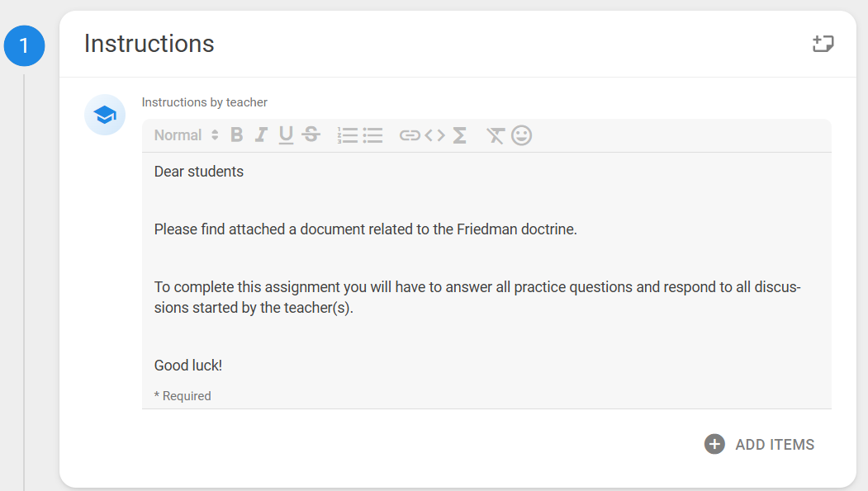Click the ADD ITEMS button
Image resolution: width=868 pixels, height=491 pixels.
coord(760,444)
